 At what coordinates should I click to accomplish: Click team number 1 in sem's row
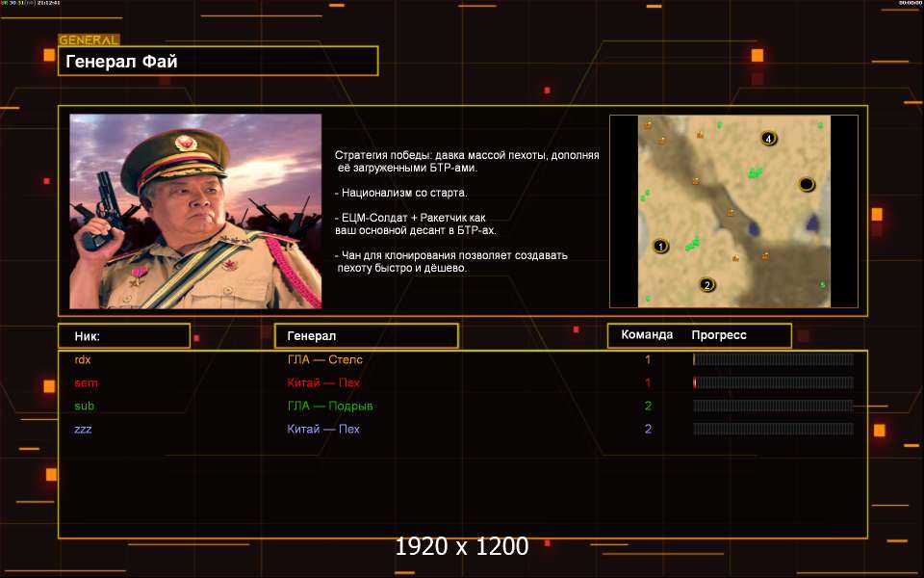coord(648,382)
